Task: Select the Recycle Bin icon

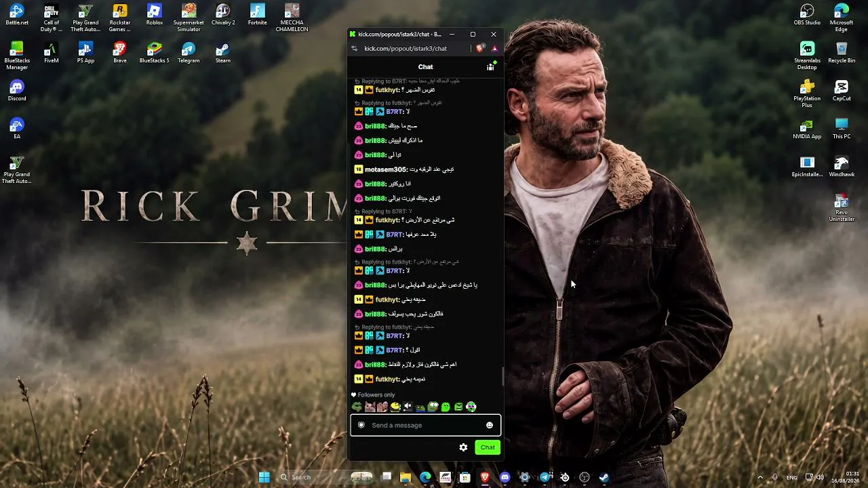Action: click(x=842, y=54)
